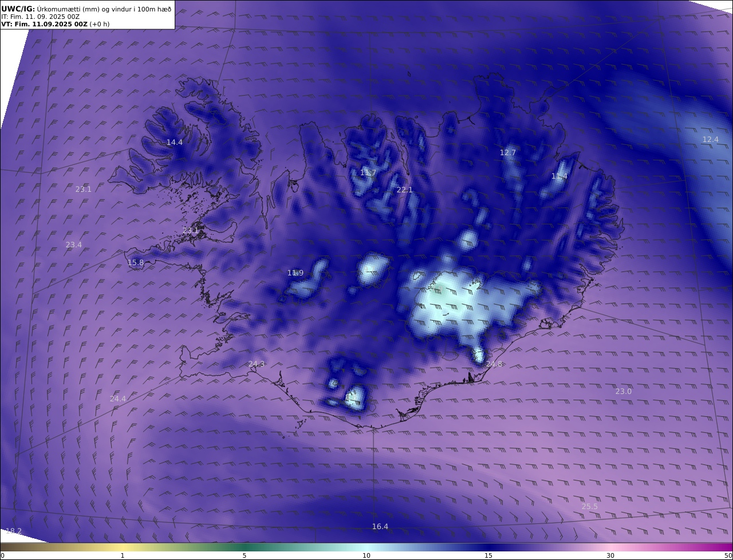Select the 23.4 wind value label
The height and width of the screenshot is (560, 733).
coord(74,244)
